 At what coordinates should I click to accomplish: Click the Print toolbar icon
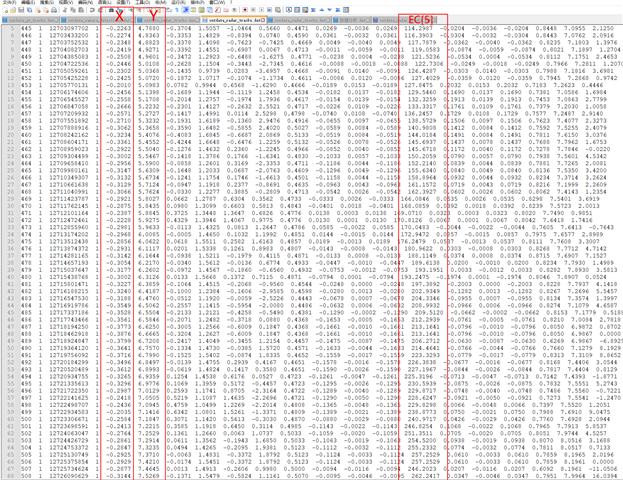click(x=54, y=10)
